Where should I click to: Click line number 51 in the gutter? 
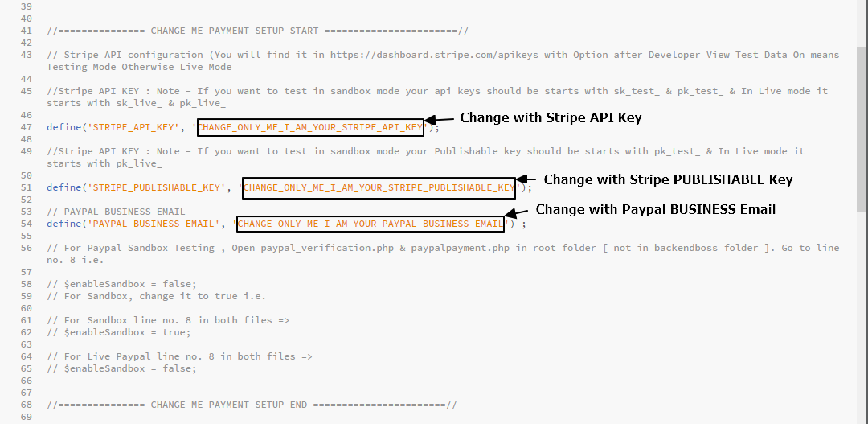click(x=27, y=188)
